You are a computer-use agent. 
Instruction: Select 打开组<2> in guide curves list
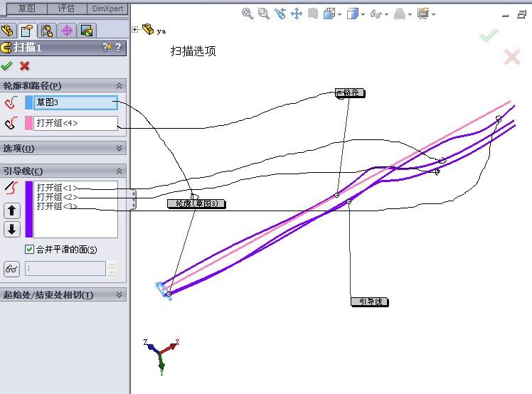click(x=57, y=197)
